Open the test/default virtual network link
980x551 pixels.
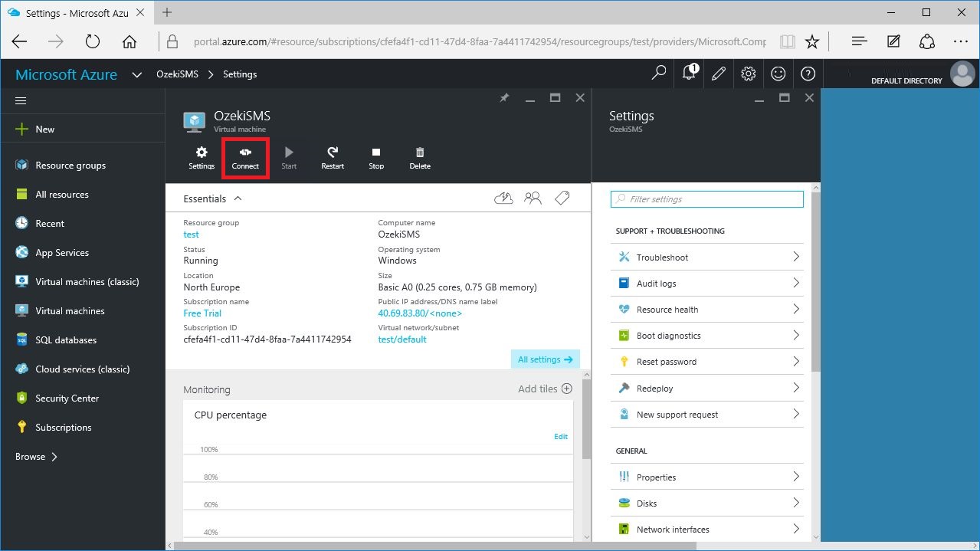coord(402,339)
